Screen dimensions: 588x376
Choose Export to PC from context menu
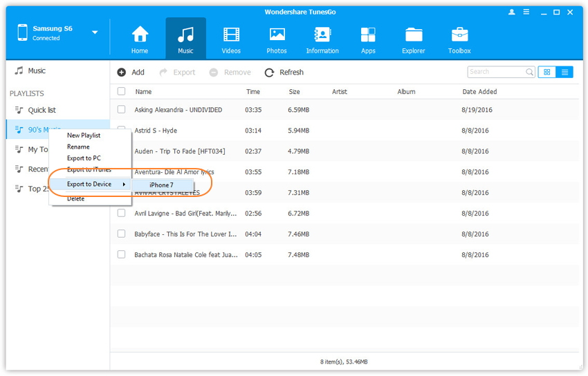[84, 158]
